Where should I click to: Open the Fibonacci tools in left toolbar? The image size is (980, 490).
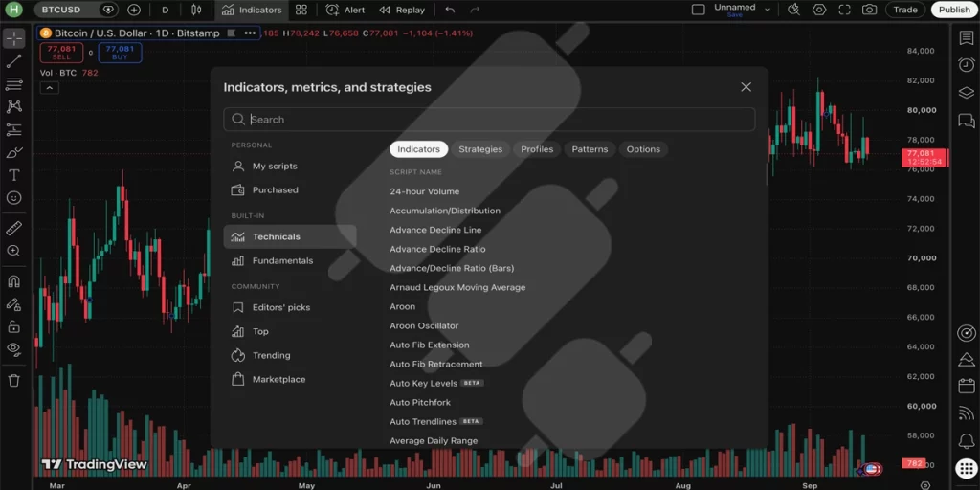tap(13, 83)
